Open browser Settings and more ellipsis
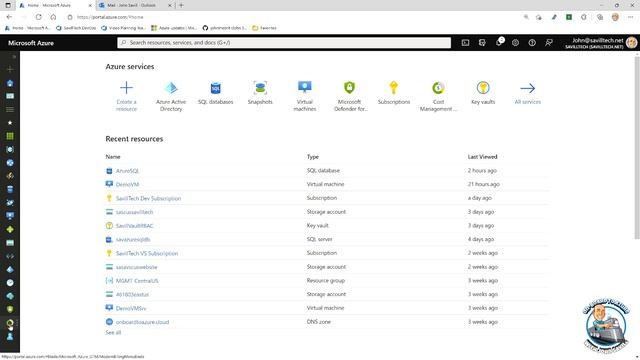640x360 pixels. coord(631,17)
